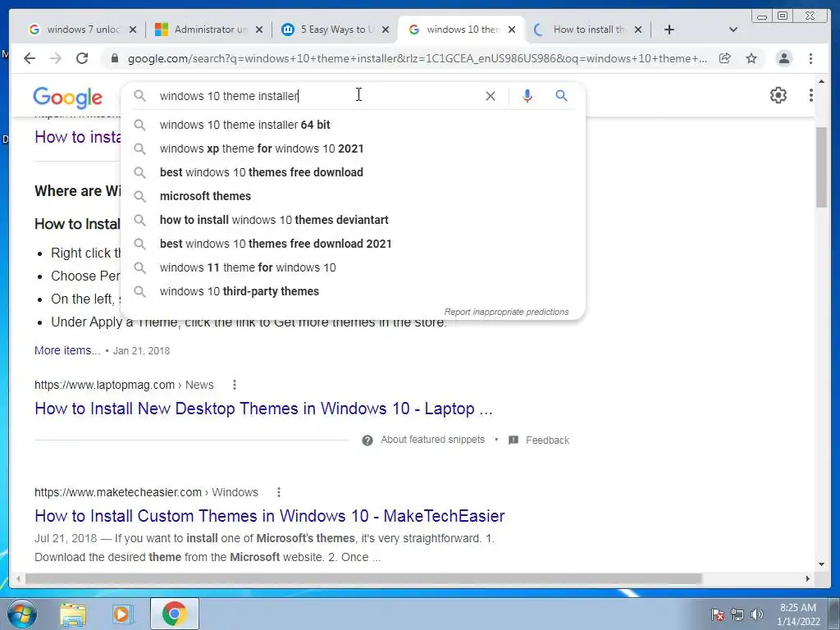
Task: Click the snippet Feedback link
Action: tap(547, 441)
